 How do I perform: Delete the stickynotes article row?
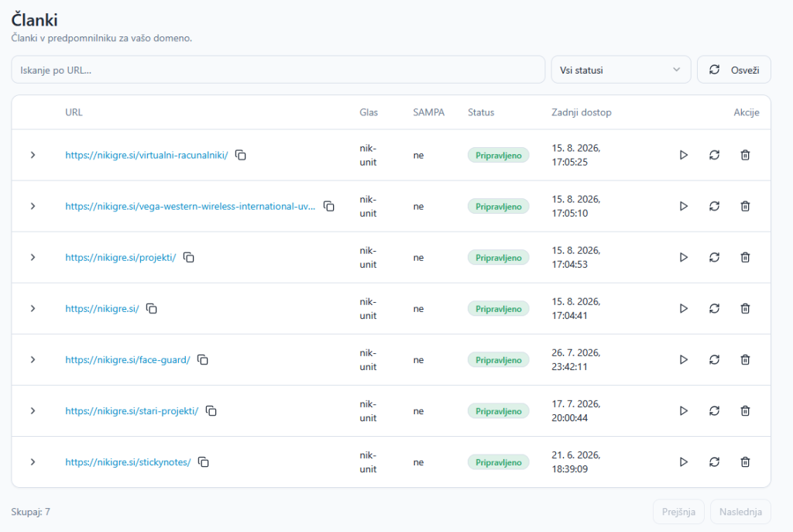pyautogui.click(x=745, y=462)
